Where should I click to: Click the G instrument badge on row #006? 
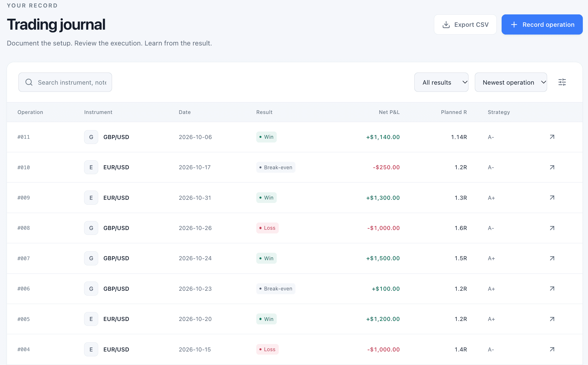[x=91, y=289]
